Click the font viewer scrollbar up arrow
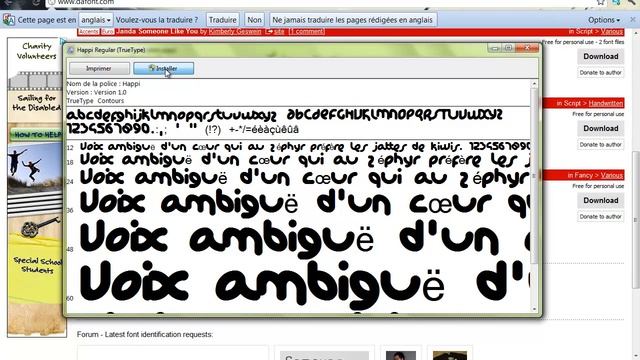640x360 pixels. tap(534, 84)
